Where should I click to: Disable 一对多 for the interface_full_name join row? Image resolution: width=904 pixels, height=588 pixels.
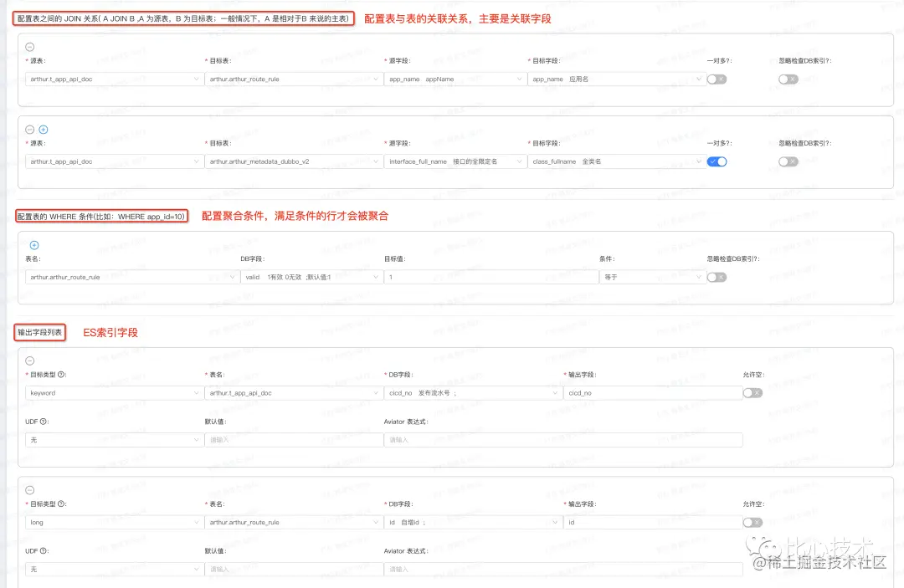click(717, 161)
